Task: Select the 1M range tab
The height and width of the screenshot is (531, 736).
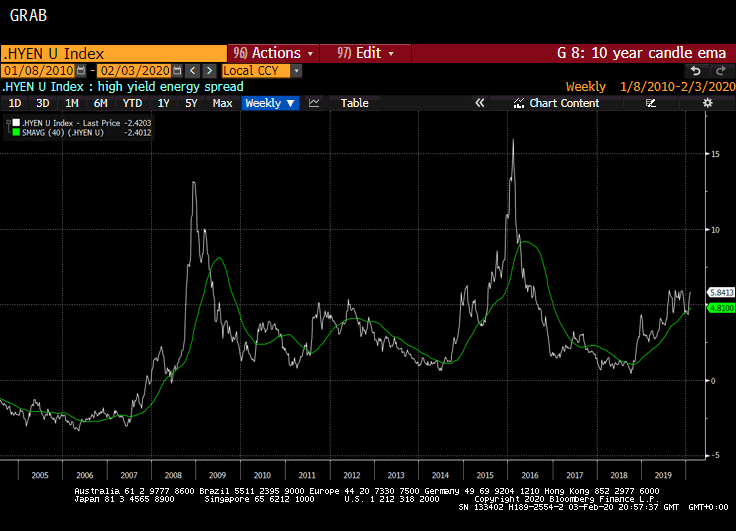Action: click(x=71, y=103)
